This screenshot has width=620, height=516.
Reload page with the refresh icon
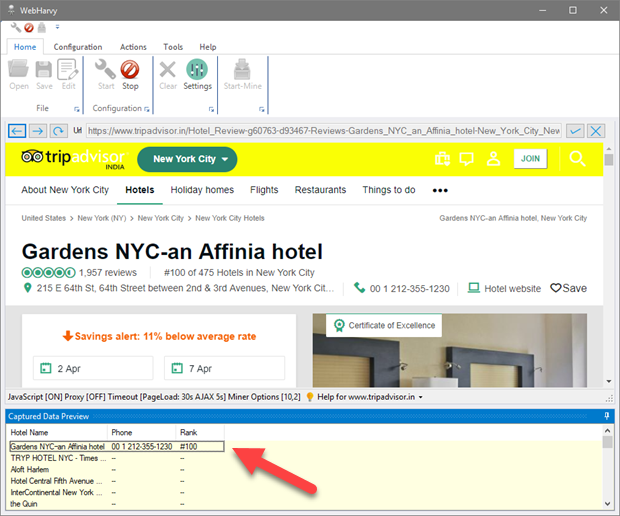(x=59, y=131)
